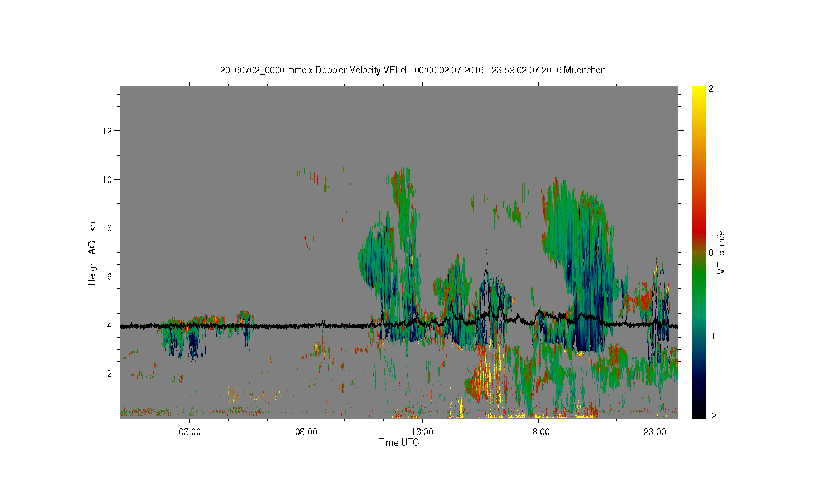Click the red-orange rain patch below 2 km
Image resolution: width=840 pixels, height=504 pixels.
point(479,384)
